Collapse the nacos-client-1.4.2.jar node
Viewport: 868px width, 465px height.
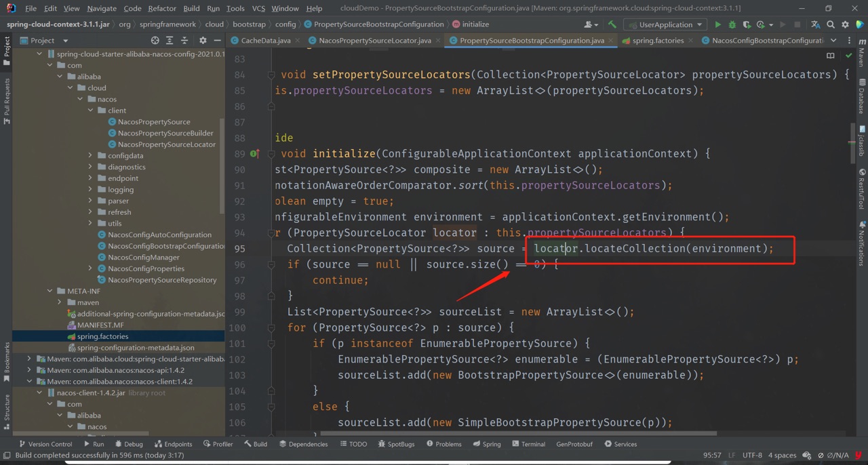39,393
